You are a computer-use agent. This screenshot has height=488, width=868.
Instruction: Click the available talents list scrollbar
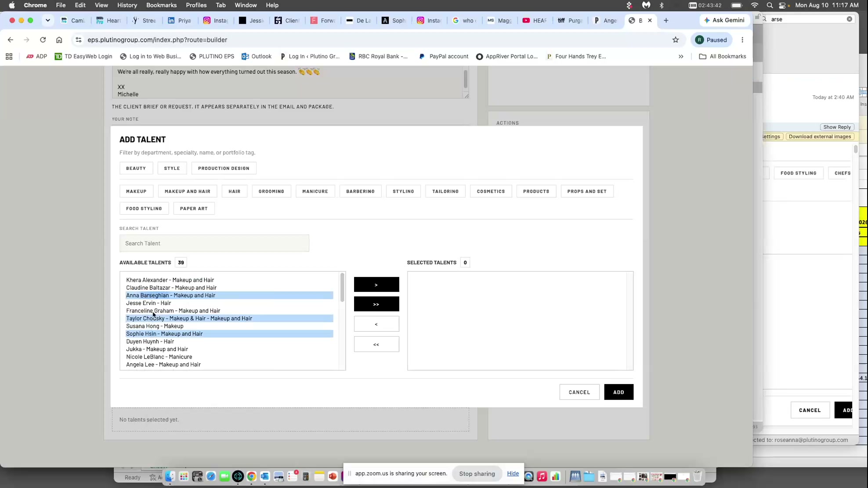pyautogui.click(x=342, y=287)
